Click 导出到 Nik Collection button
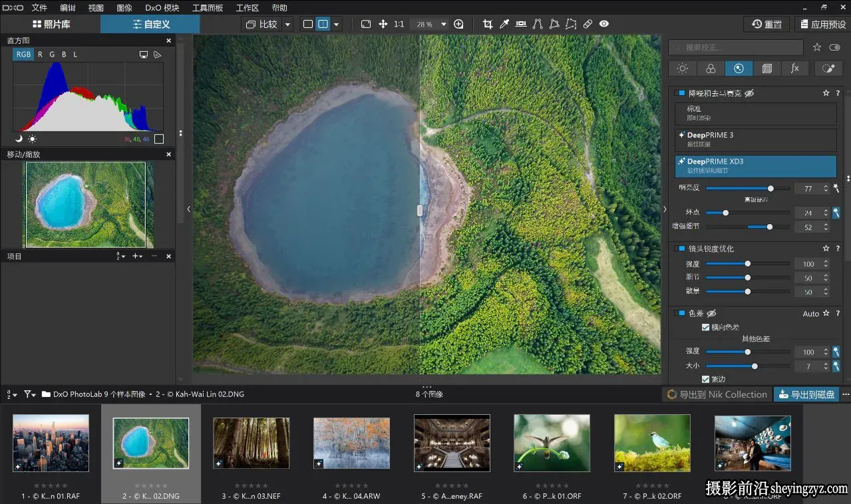This screenshot has height=504, width=851. (x=717, y=394)
